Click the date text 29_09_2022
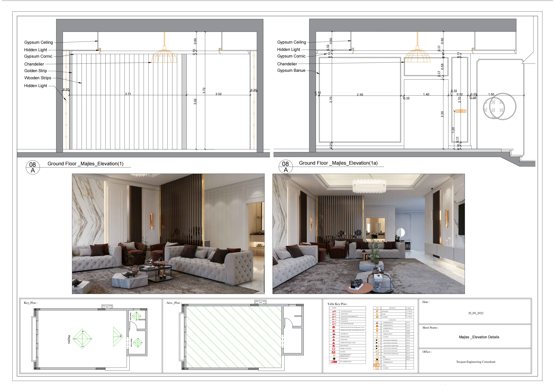The height and width of the screenshot is (392, 555). pyautogui.click(x=475, y=313)
